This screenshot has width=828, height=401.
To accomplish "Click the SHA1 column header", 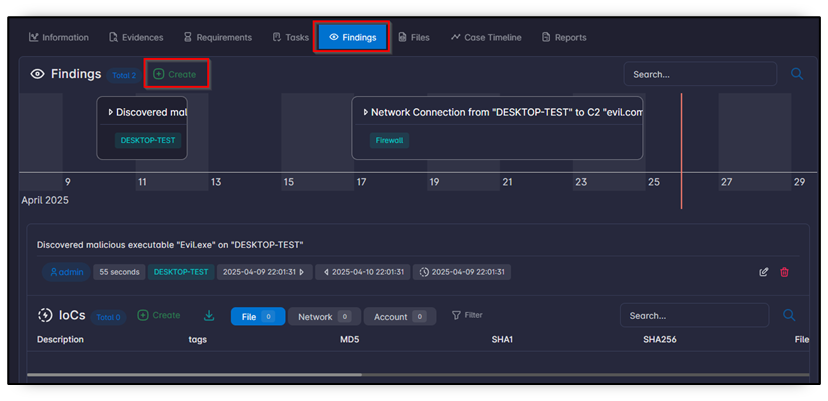I will tap(502, 339).
